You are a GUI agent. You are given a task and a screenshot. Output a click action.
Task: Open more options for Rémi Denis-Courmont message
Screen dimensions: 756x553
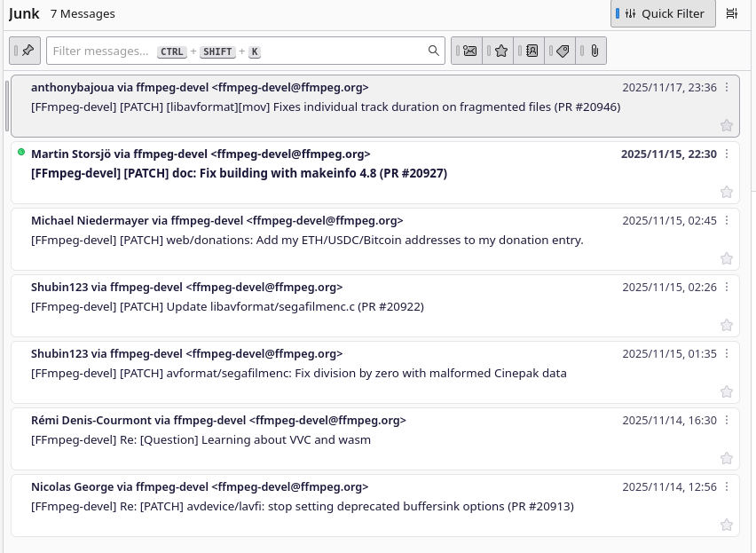[727, 421]
